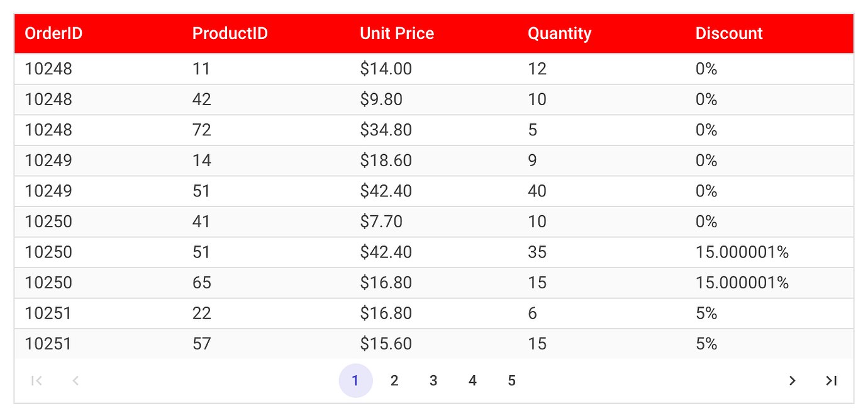
Task: Click the $15.60 unit price cell
Action: (x=386, y=344)
